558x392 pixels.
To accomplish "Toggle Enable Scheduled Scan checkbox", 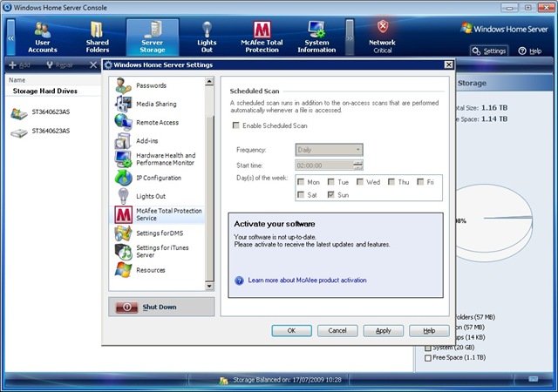I will 236,125.
